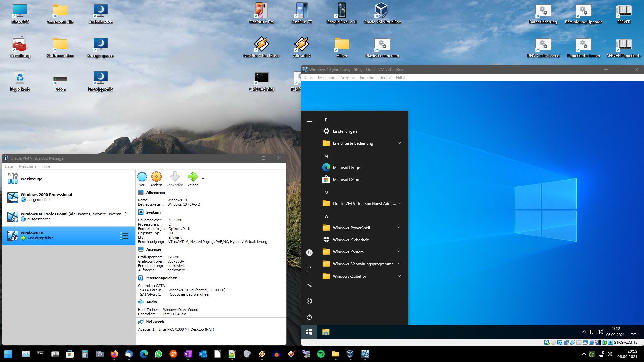The image size is (644, 362).
Task: Click the power icon in guest Start menu
Action: (x=309, y=317)
